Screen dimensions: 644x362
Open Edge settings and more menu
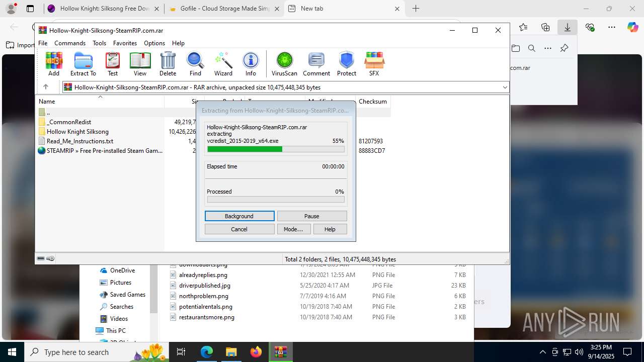pyautogui.click(x=612, y=27)
